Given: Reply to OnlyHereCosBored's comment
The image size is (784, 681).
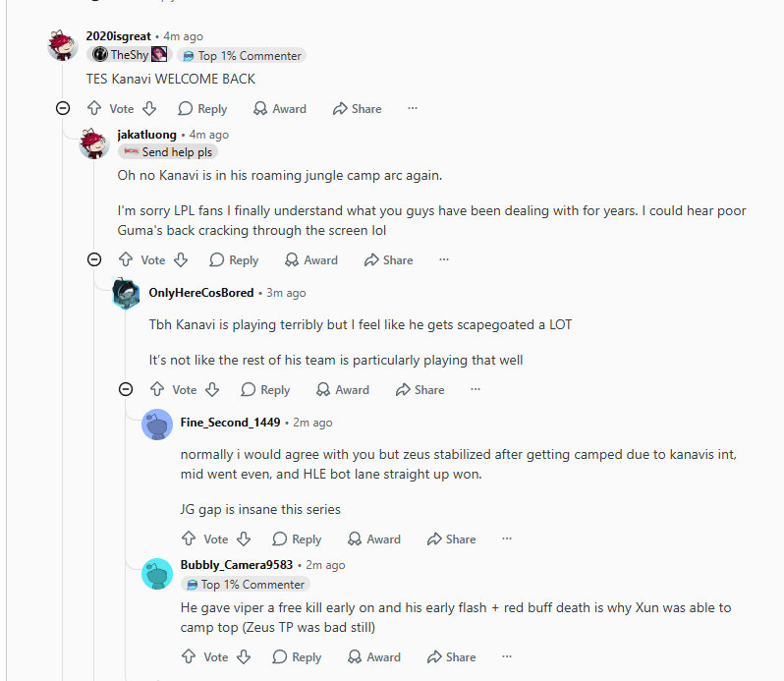Looking at the screenshot, I should point(265,389).
